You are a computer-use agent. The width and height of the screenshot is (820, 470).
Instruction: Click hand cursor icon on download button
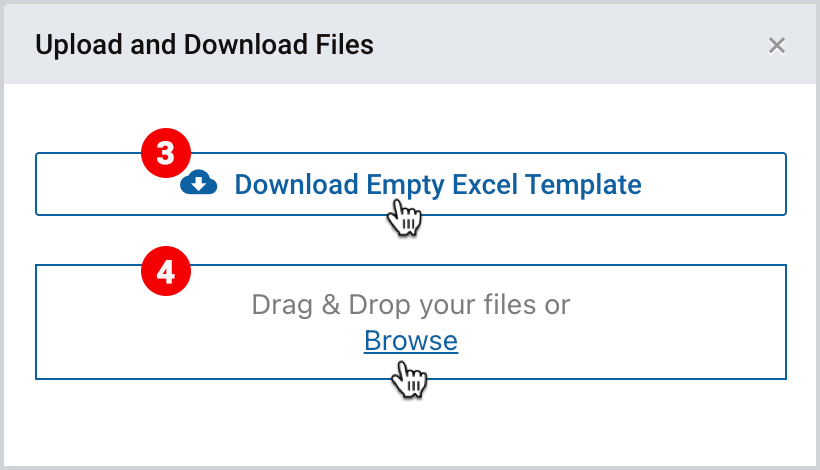tap(405, 217)
